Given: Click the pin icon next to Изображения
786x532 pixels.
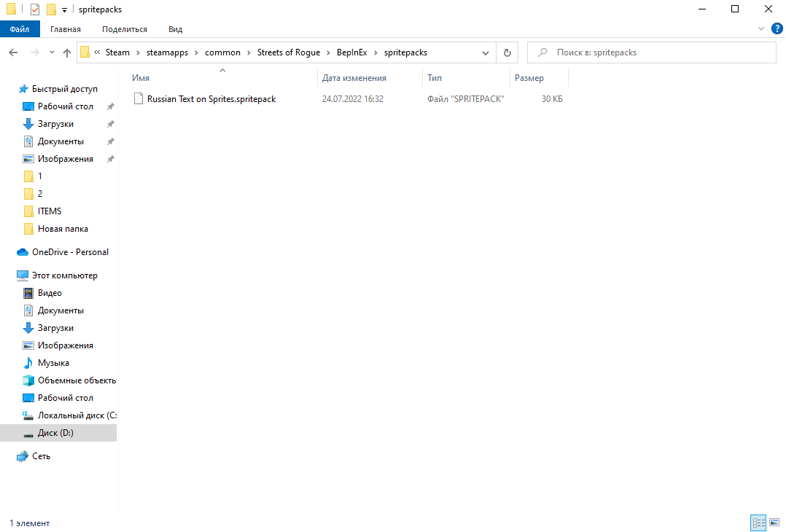Looking at the screenshot, I should pos(110,159).
